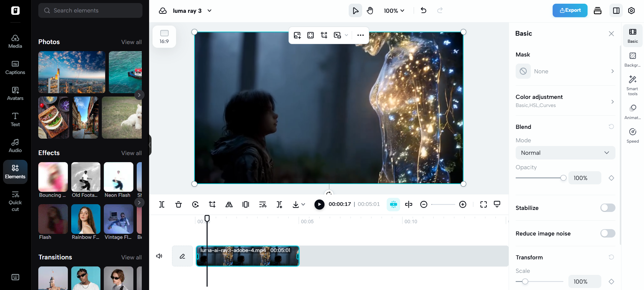The height and width of the screenshot is (290, 644).
Task: Click the track cover edit pencil
Action: (x=182, y=256)
